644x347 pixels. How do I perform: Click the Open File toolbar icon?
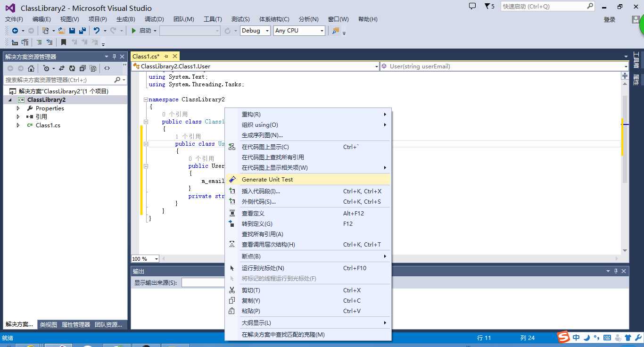click(x=62, y=31)
